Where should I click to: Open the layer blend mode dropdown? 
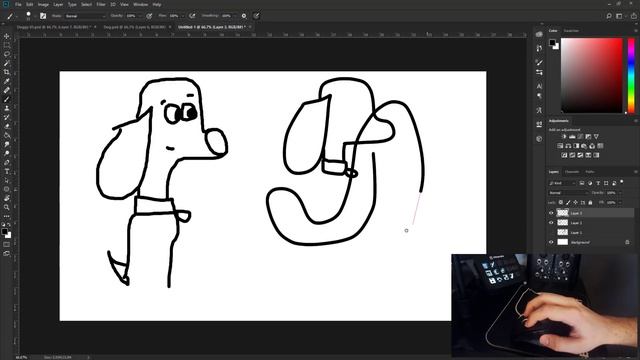tap(568, 193)
